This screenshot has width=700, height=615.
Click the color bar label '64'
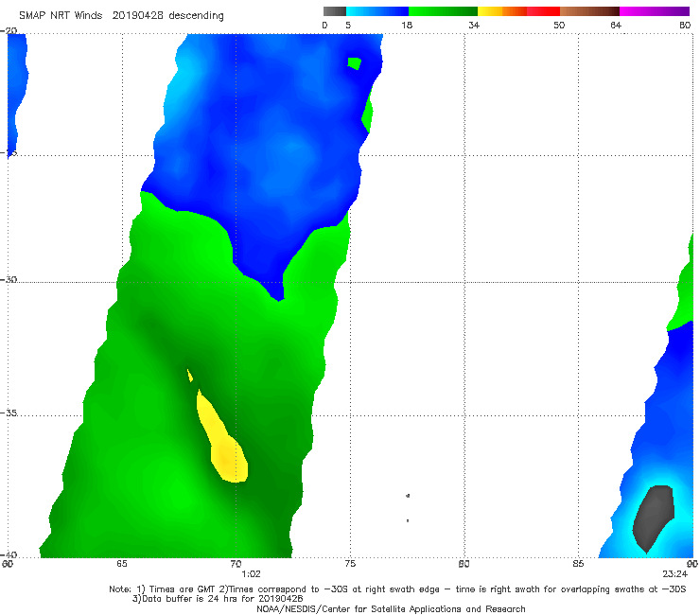click(x=616, y=25)
